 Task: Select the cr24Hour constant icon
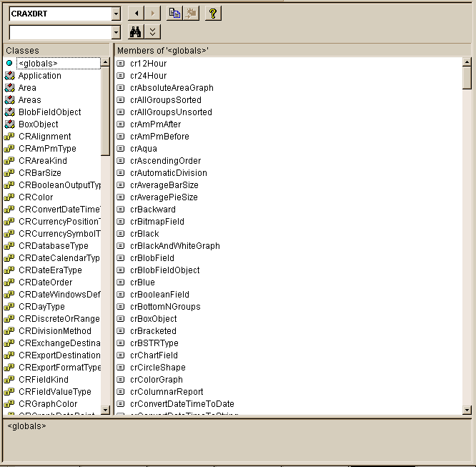121,76
